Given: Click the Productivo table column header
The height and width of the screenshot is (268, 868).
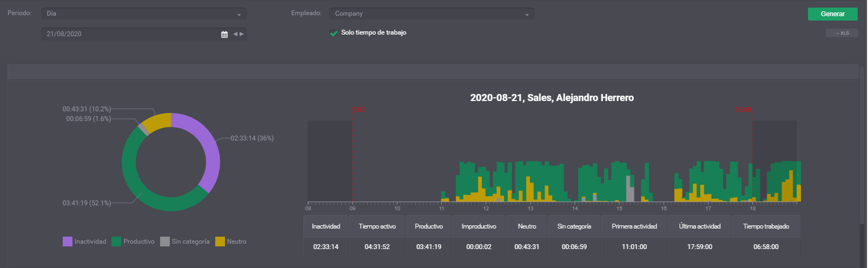Looking at the screenshot, I should (x=429, y=226).
